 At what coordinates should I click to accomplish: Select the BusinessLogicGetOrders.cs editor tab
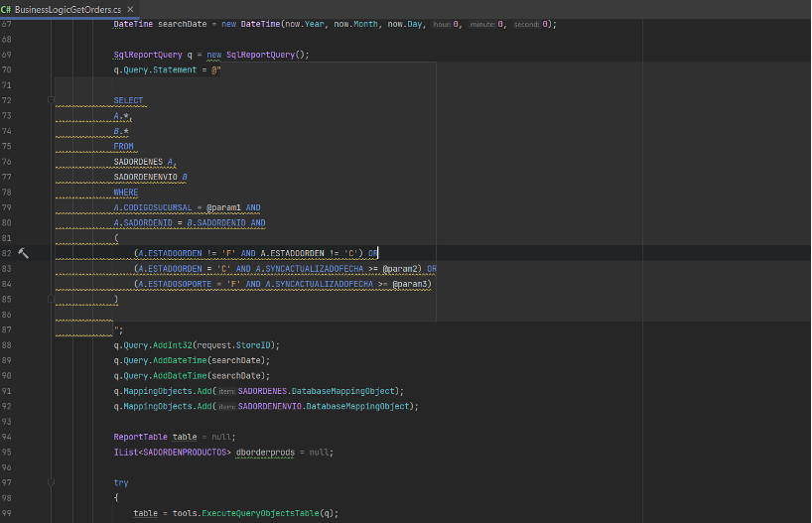[x=68, y=9]
